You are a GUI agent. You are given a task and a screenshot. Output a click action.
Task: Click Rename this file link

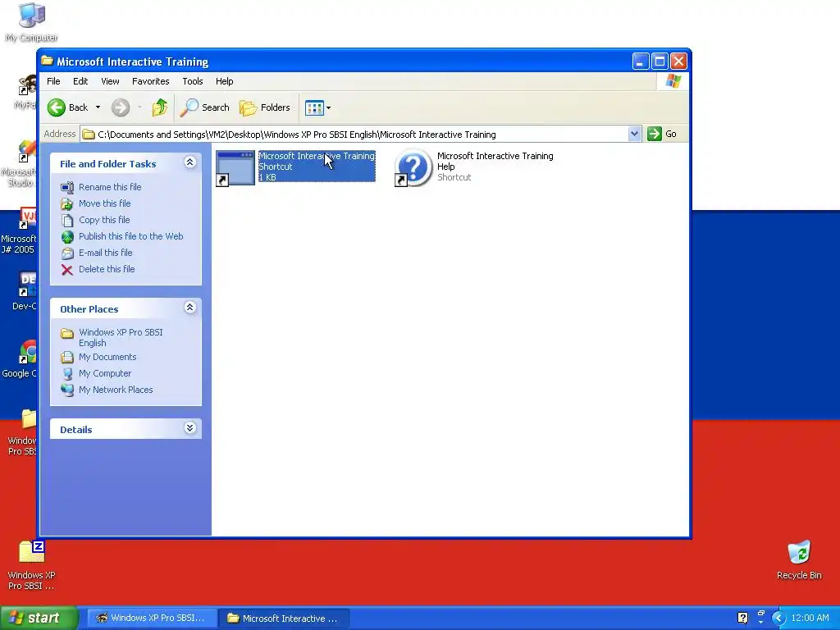click(110, 187)
